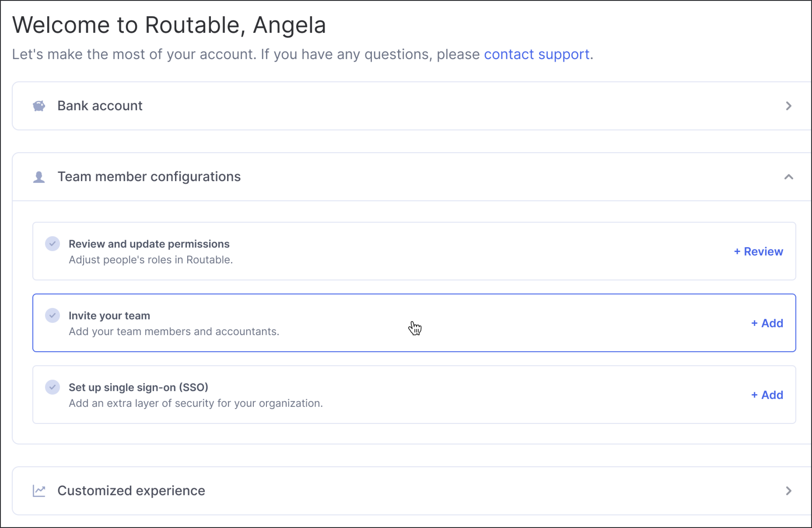This screenshot has height=528, width=812.
Task: Click the piggy bank icon beside Bank account
Action: 39,106
